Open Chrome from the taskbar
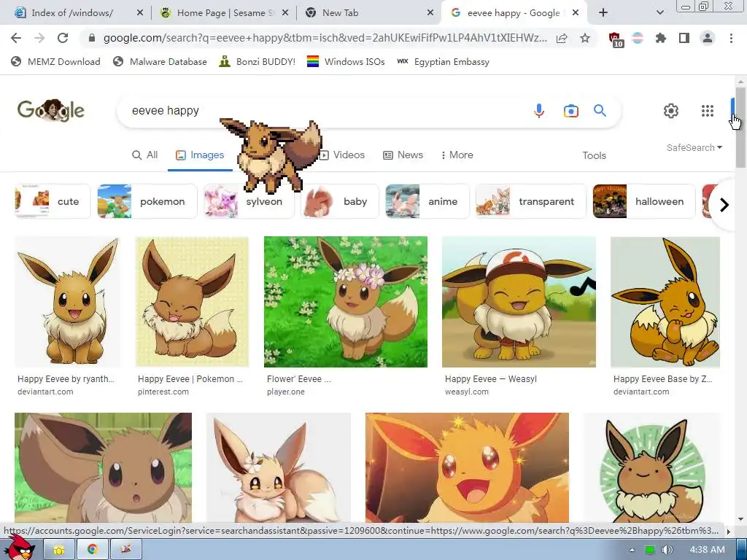The width and height of the screenshot is (747, 560). click(x=93, y=550)
